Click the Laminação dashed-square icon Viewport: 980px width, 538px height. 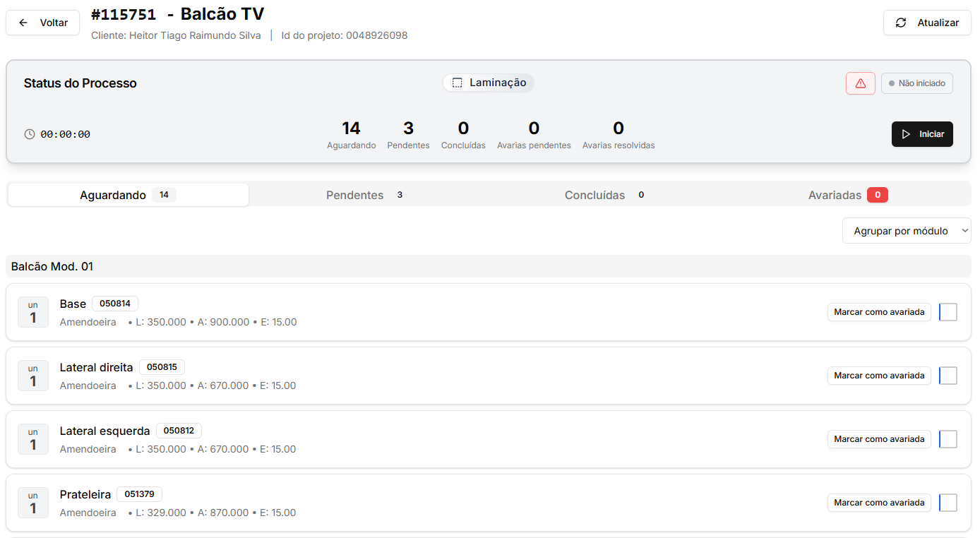click(457, 83)
